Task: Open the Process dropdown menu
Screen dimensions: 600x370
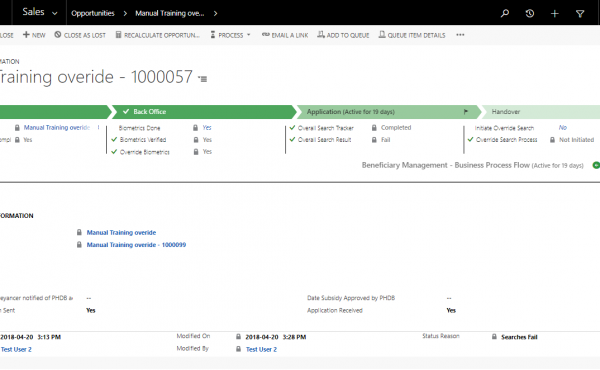Action: click(230, 35)
